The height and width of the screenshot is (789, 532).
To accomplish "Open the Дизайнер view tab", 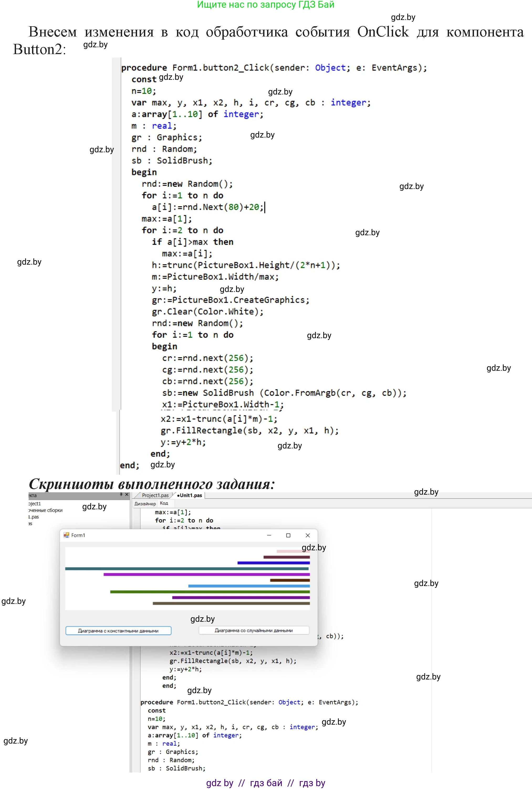I will [145, 504].
